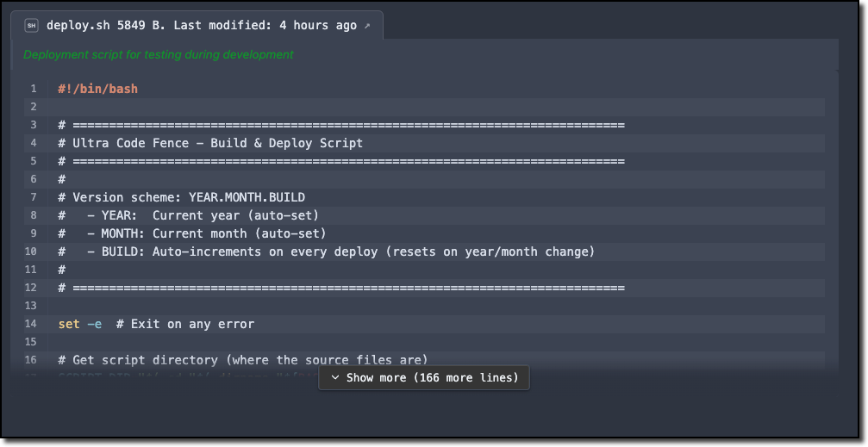Click the SH file type icon
This screenshot has width=868, height=447.
coord(31,26)
